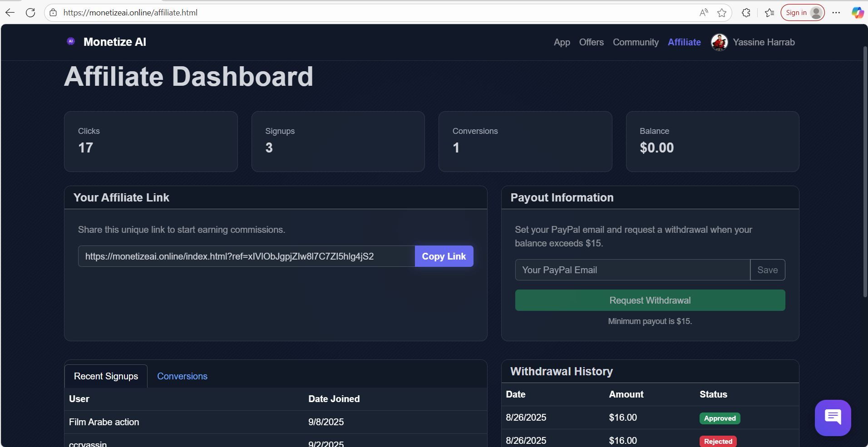This screenshot has height=447, width=868.
Task: Open the Offers nav link
Action: (x=592, y=42)
